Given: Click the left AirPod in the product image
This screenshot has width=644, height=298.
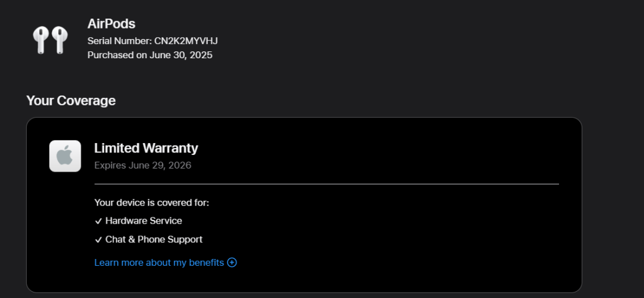Looking at the screenshot, I should pyautogui.click(x=40, y=40).
